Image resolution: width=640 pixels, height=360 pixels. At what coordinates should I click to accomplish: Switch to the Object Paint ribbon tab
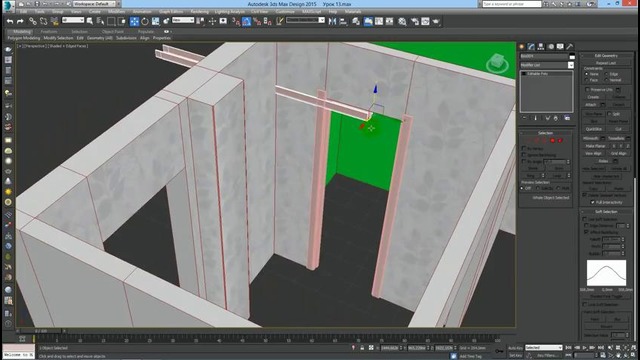(113, 31)
